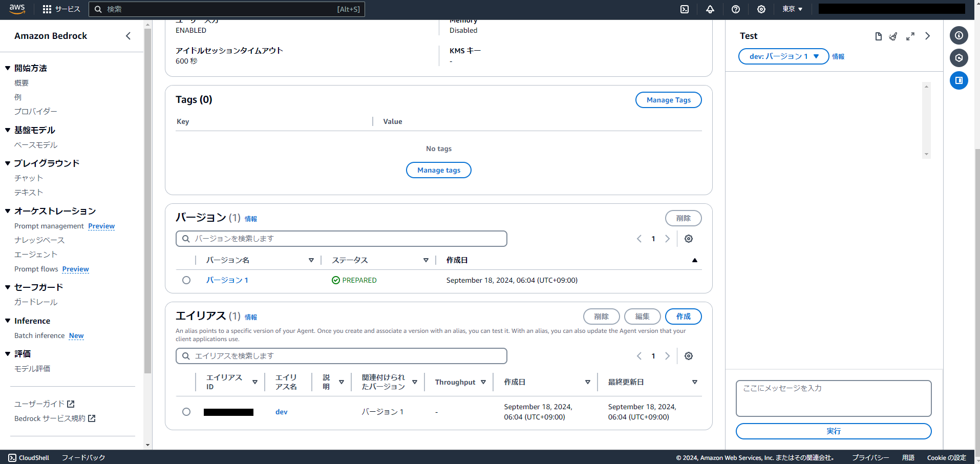Sort the ステータス column
Viewport: 980px width, 464px height.
pyautogui.click(x=425, y=260)
